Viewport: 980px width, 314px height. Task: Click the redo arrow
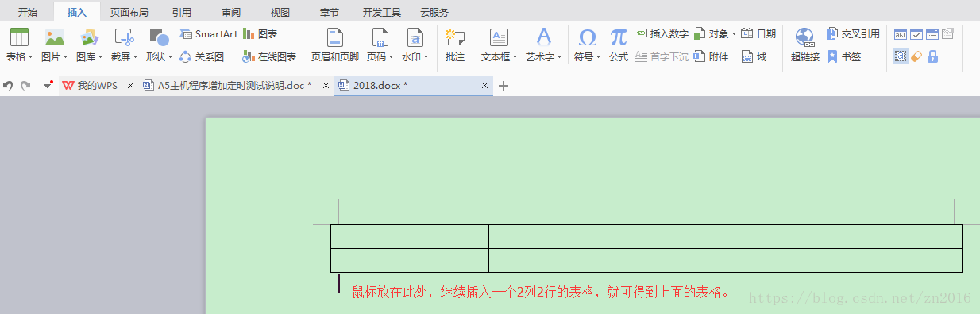pyautogui.click(x=25, y=86)
